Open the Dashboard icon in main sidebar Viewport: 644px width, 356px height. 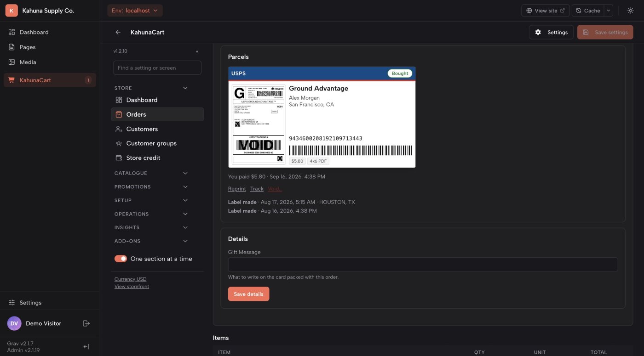(11, 32)
